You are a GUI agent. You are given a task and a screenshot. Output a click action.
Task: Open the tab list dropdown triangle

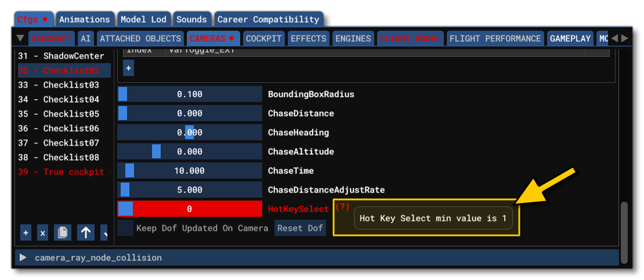pos(21,39)
